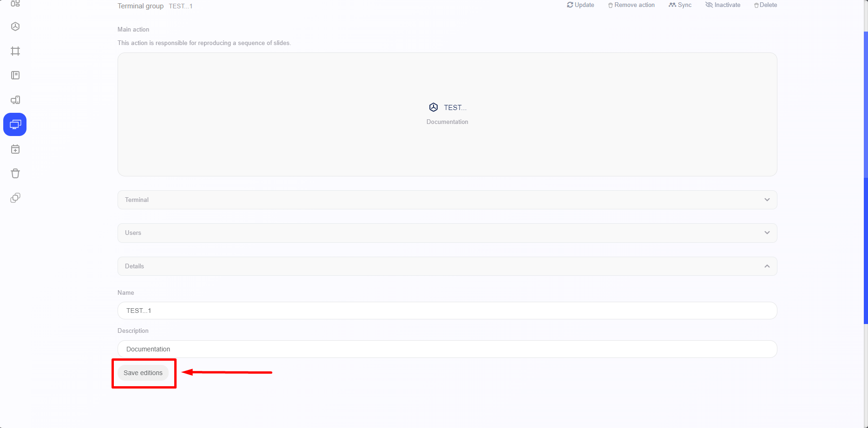Expand the Users section chevron

click(x=767, y=233)
